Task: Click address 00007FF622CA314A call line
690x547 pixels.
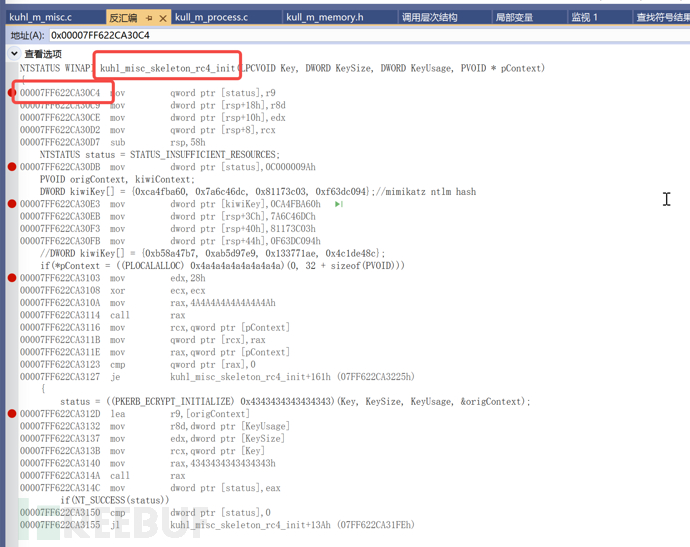Action: coord(60,475)
